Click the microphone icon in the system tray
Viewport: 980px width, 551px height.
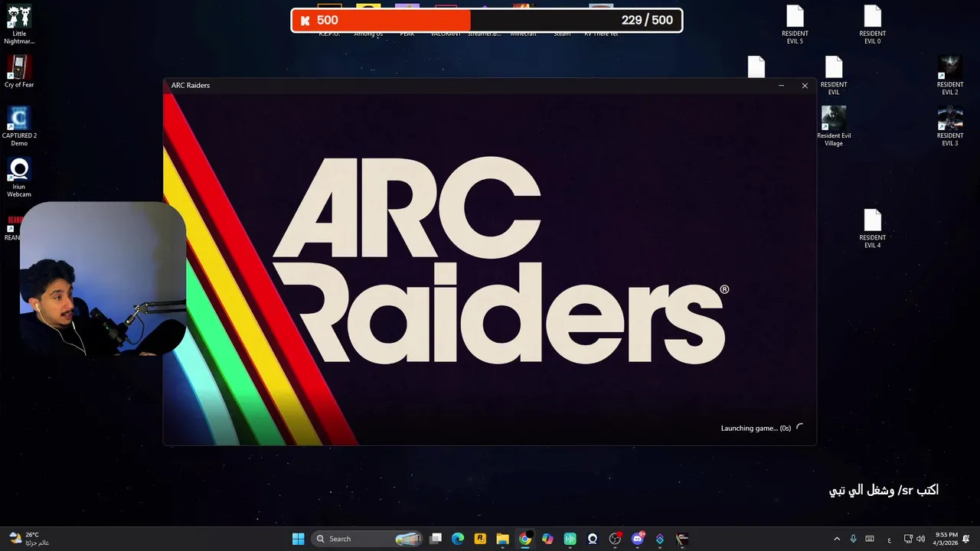(x=853, y=539)
